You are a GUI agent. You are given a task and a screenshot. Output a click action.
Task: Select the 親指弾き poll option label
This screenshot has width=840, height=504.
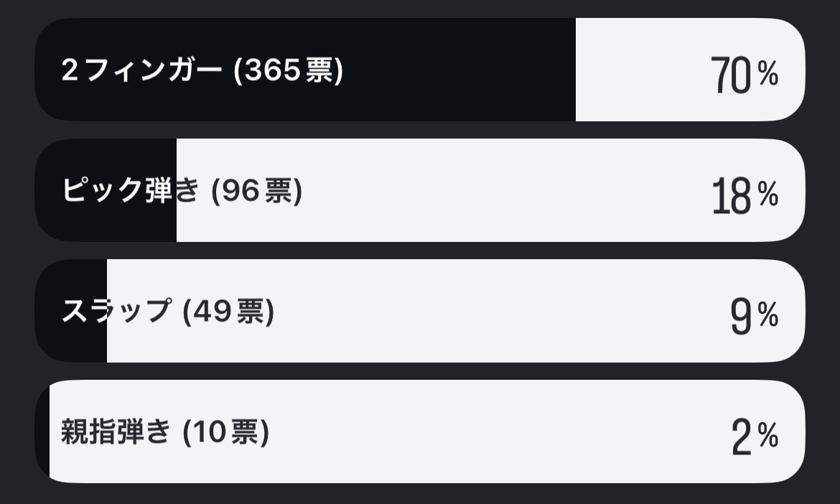[x=116, y=431]
